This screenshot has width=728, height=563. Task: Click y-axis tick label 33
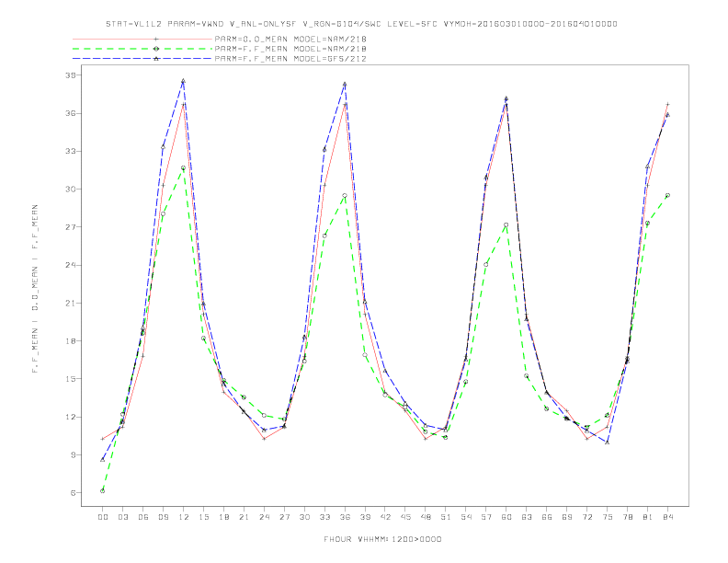(70, 152)
